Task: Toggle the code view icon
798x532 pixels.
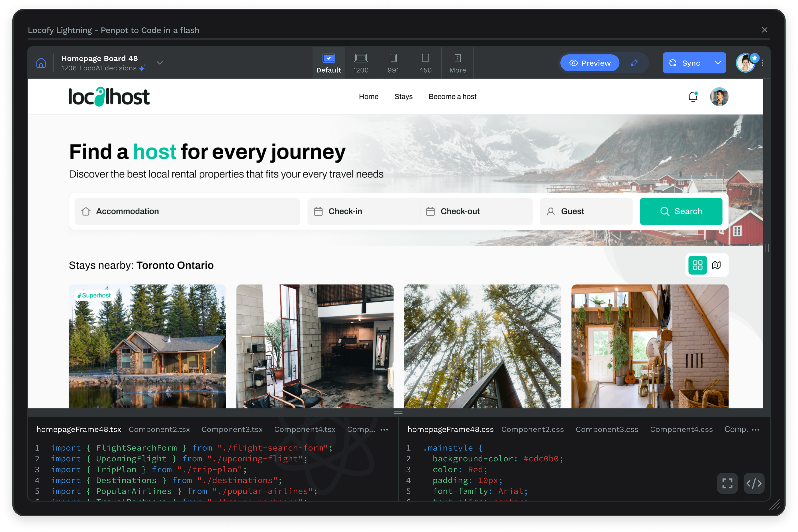Action: 754,484
